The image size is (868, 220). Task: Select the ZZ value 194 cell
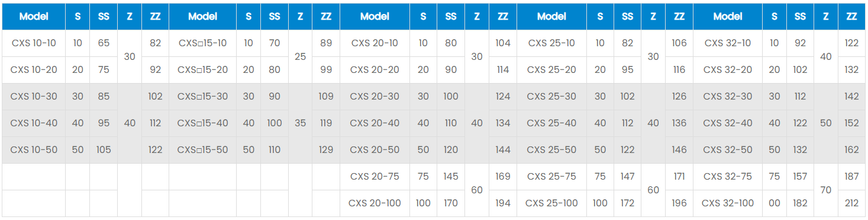503,203
